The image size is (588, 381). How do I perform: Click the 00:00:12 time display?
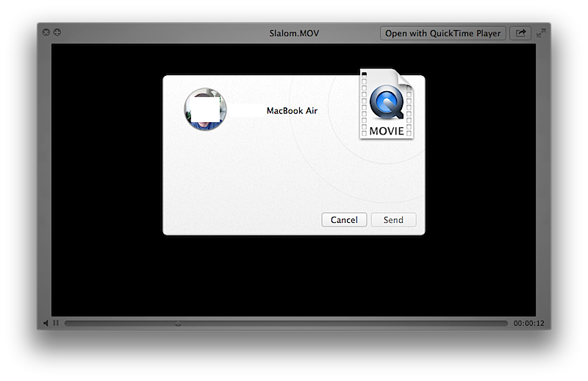pos(528,324)
